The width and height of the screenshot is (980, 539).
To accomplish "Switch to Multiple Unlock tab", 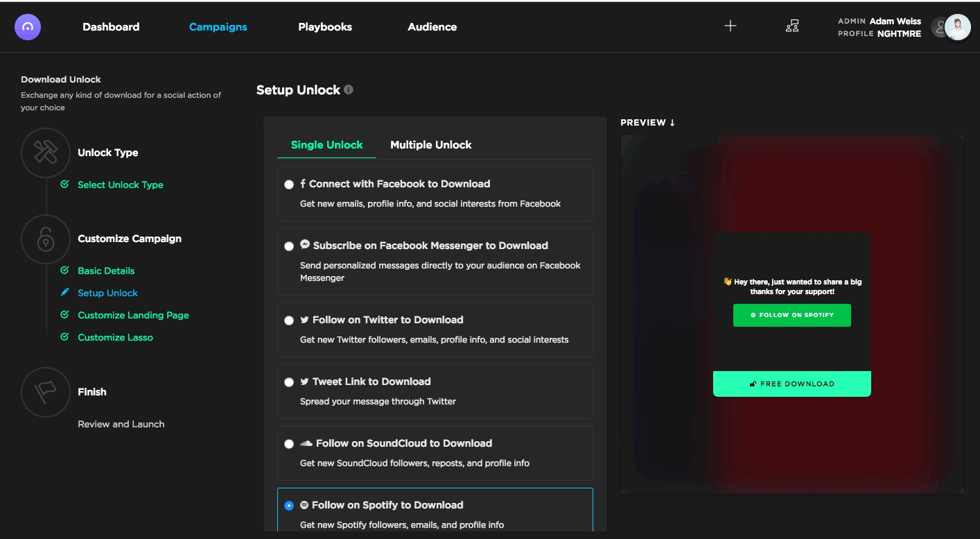I will (x=431, y=144).
